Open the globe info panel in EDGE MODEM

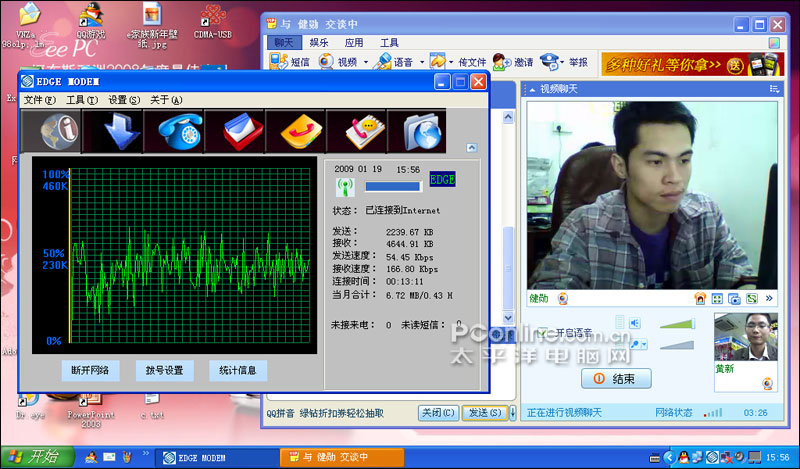click(x=51, y=131)
